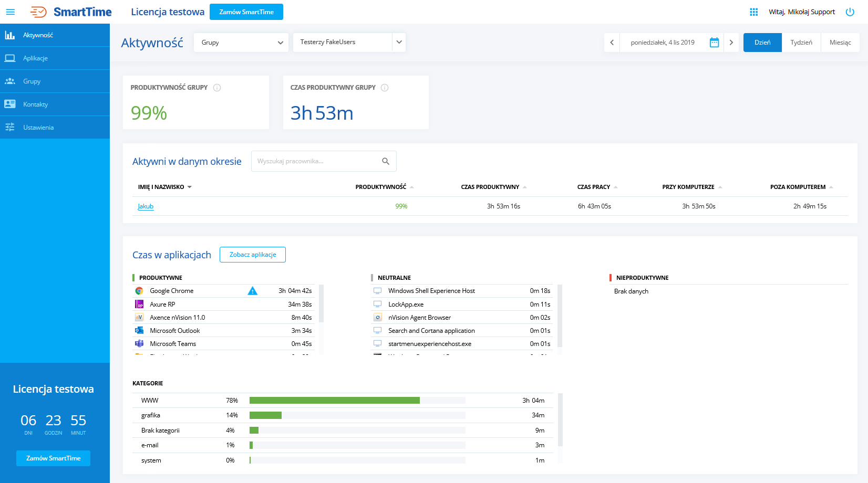Open Aplikacje in the sidebar

point(35,58)
